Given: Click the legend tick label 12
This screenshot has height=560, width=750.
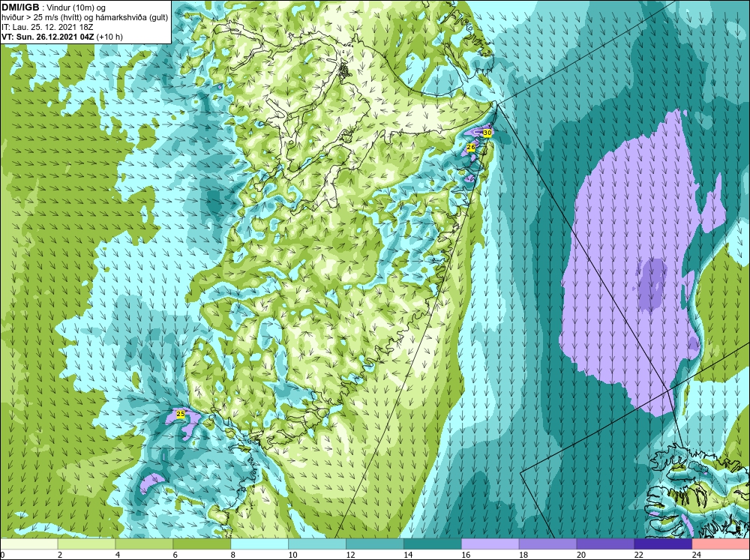Looking at the screenshot, I should tap(350, 555).
